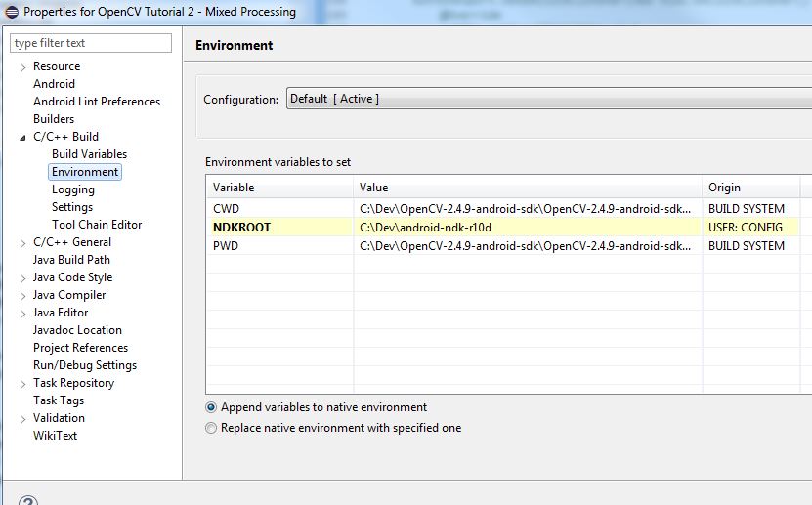Select the Validation label
The height and width of the screenshot is (505, 812).
tap(59, 418)
